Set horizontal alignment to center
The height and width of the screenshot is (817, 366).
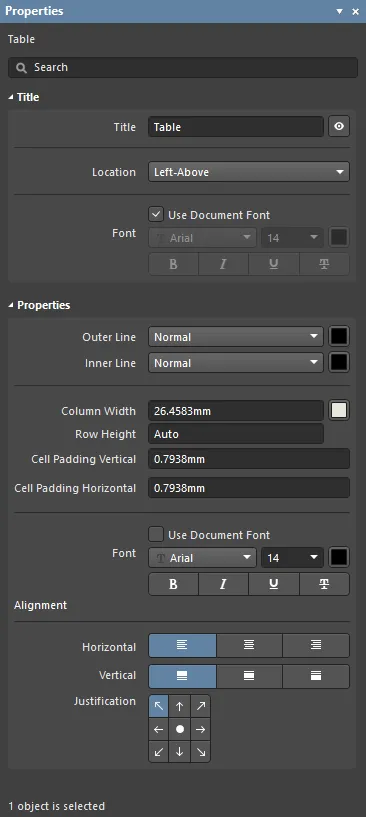click(x=249, y=646)
